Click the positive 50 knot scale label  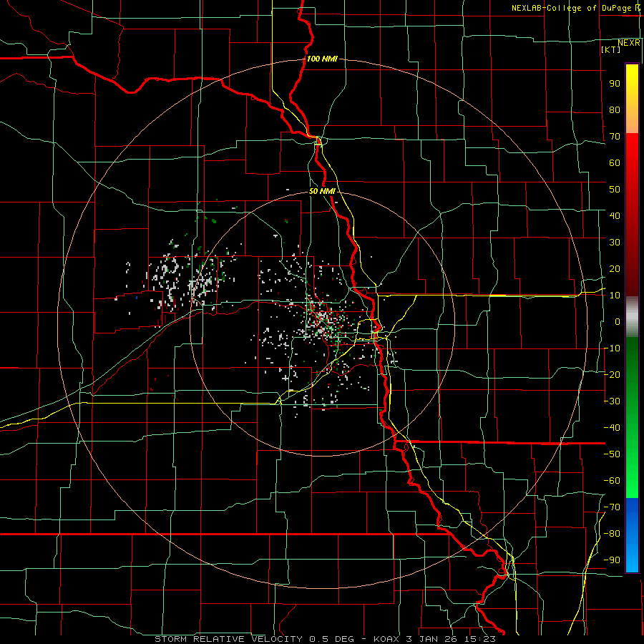(x=615, y=190)
